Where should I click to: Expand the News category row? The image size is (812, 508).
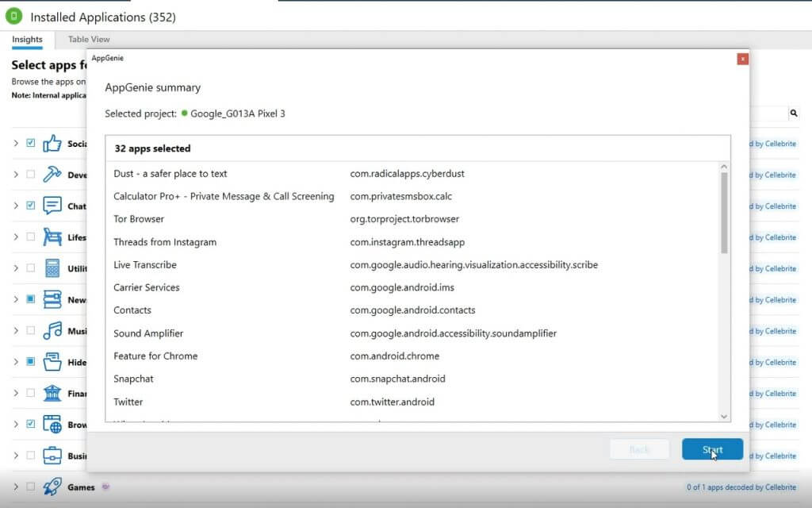16,299
